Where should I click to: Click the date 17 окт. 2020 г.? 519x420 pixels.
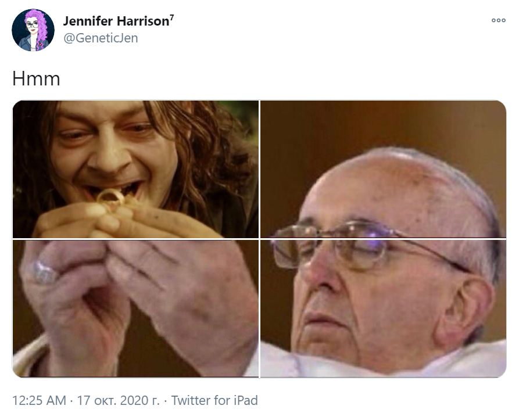point(118,400)
